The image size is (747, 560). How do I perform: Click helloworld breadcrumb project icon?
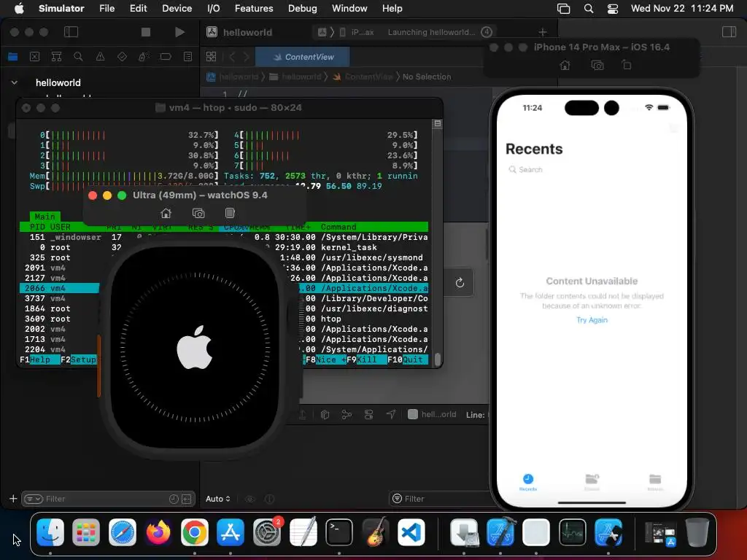(x=212, y=77)
